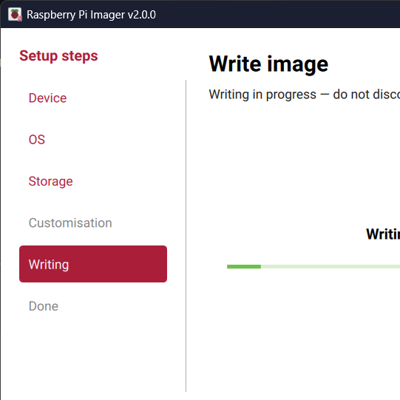
Task: Select the Device setup step
Action: point(48,98)
